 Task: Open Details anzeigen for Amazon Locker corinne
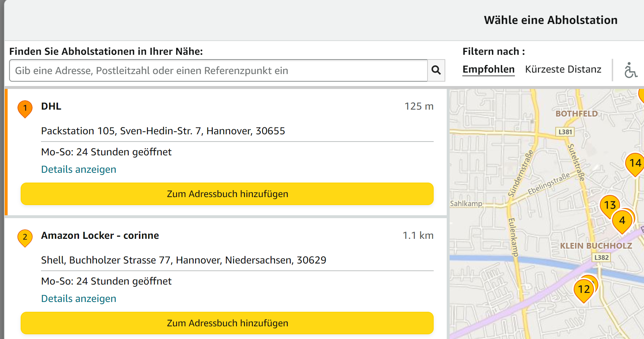tap(79, 299)
